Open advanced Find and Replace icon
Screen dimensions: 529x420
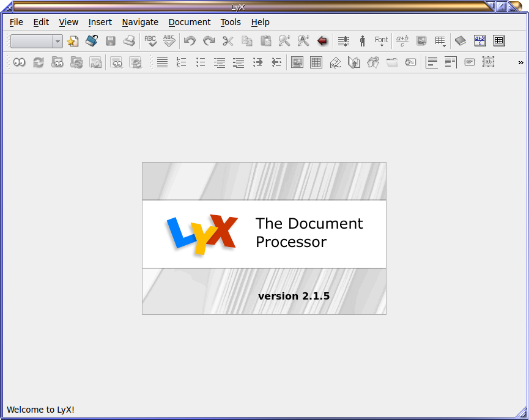point(303,41)
